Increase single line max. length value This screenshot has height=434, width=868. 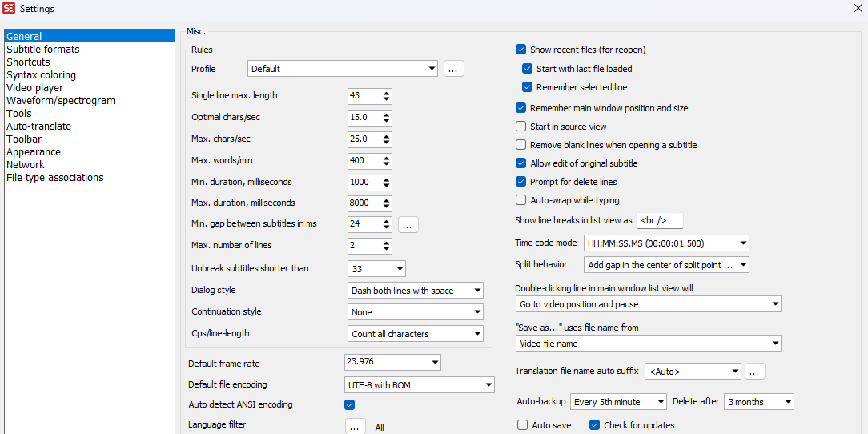pos(387,92)
